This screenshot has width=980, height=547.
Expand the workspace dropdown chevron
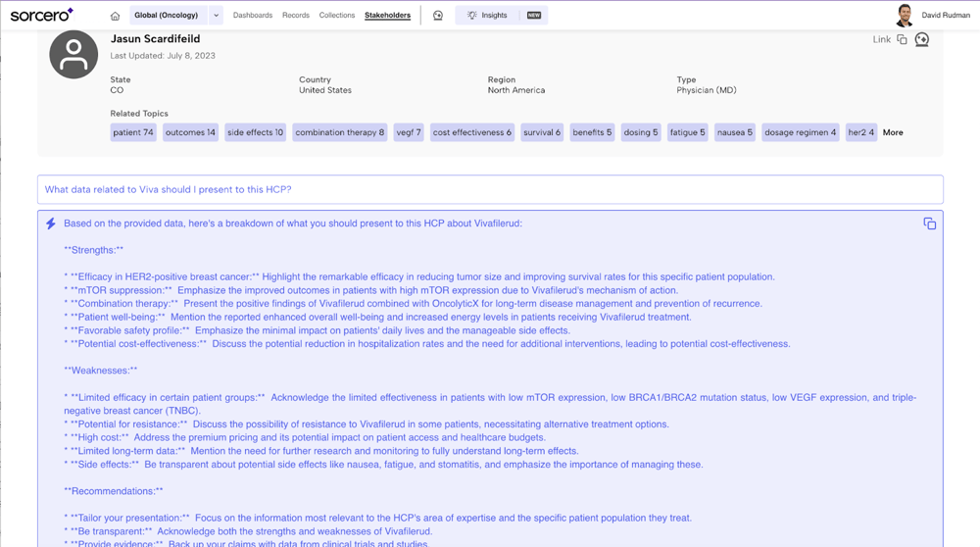(x=216, y=15)
